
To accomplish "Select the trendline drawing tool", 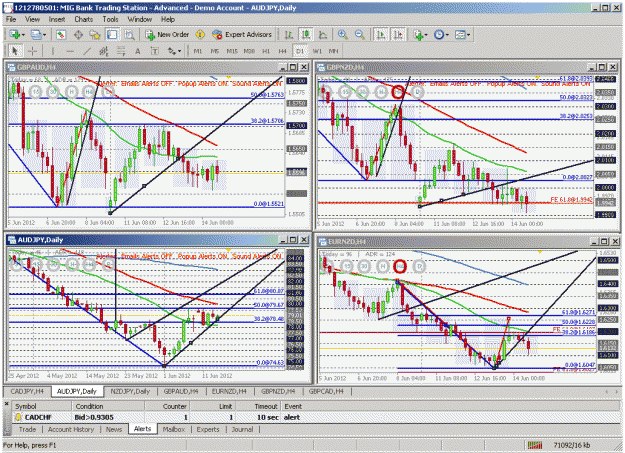I will point(87,51).
